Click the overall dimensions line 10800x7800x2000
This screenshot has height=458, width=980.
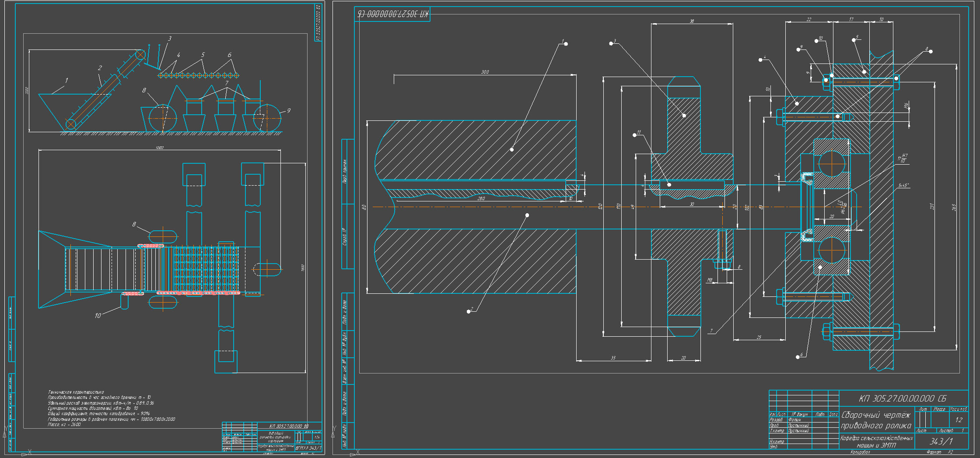pyautogui.click(x=111, y=419)
